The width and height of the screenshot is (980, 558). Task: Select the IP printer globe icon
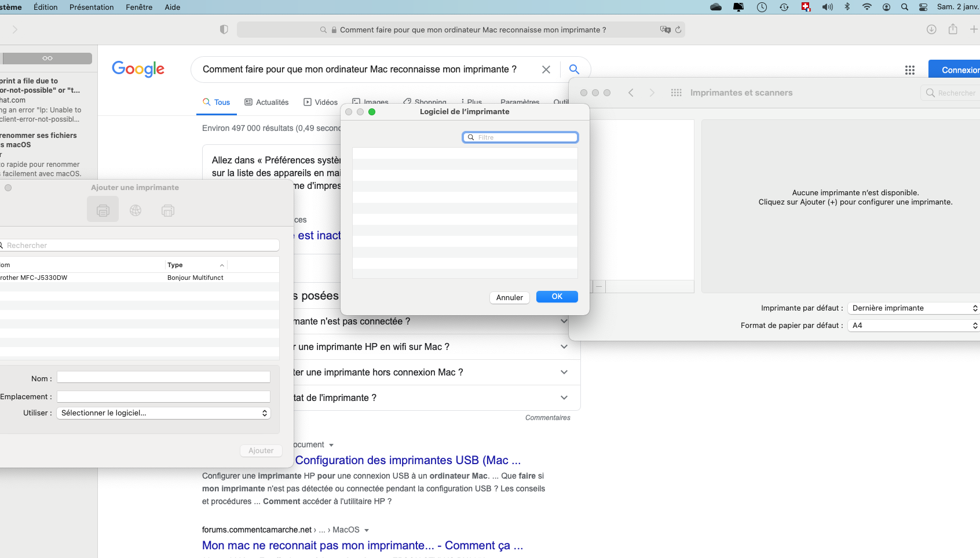point(136,210)
